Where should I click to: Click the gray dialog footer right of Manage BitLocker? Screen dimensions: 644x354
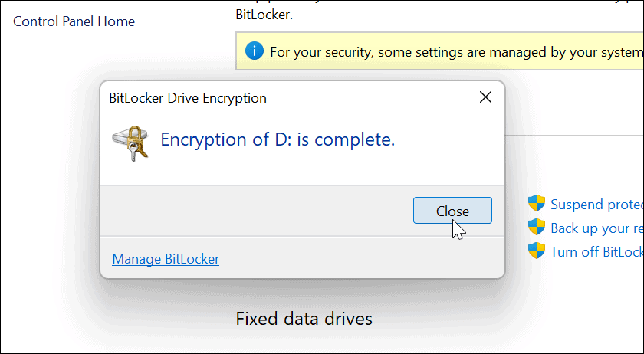pos(361,259)
